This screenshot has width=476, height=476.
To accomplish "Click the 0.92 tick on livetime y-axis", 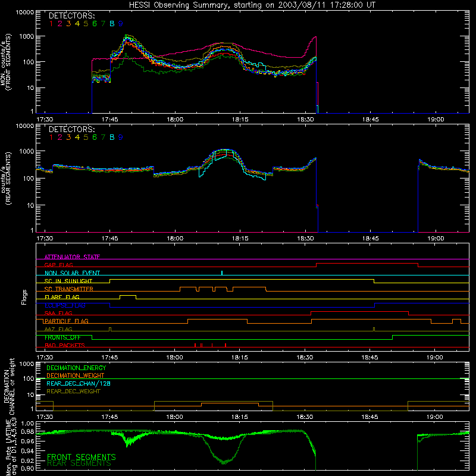I will click(27, 462).
